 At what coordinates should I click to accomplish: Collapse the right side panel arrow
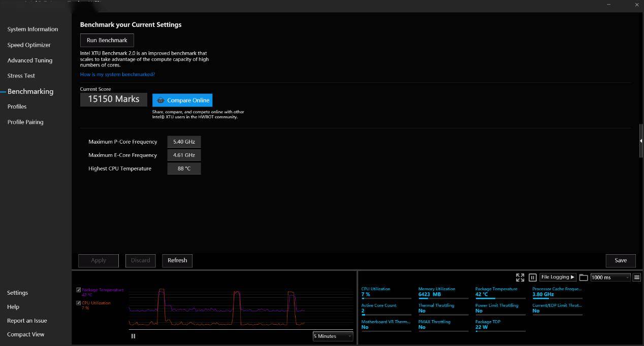coord(641,141)
